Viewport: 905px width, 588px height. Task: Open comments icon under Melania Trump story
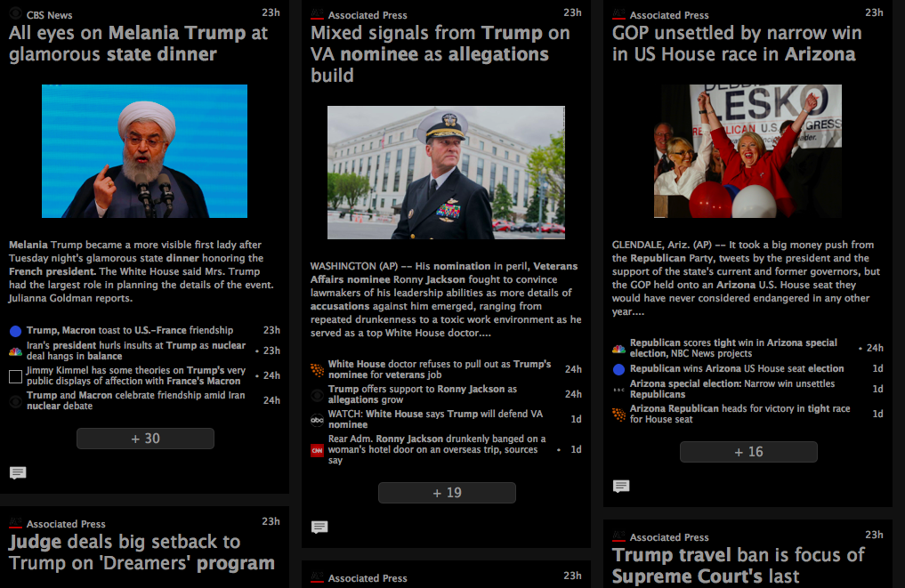pyautogui.click(x=18, y=473)
